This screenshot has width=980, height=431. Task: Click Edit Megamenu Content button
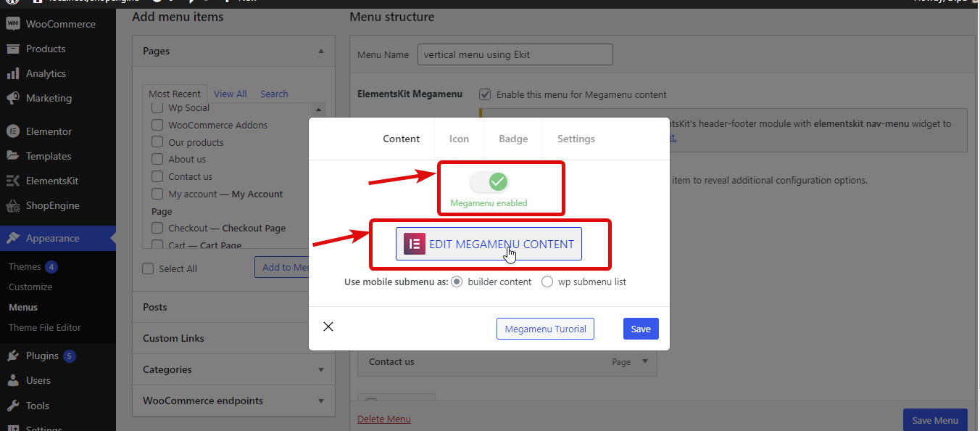(x=489, y=245)
